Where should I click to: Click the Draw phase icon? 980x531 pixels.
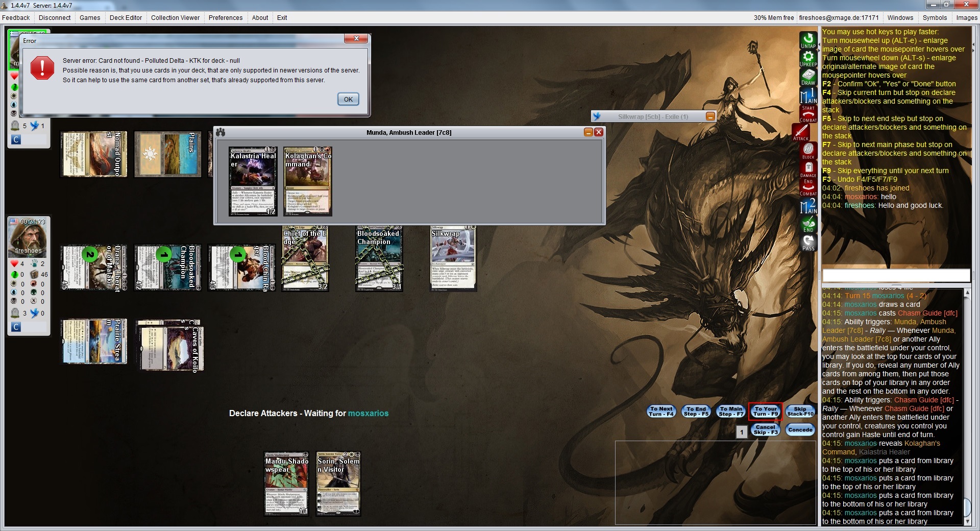pos(808,77)
